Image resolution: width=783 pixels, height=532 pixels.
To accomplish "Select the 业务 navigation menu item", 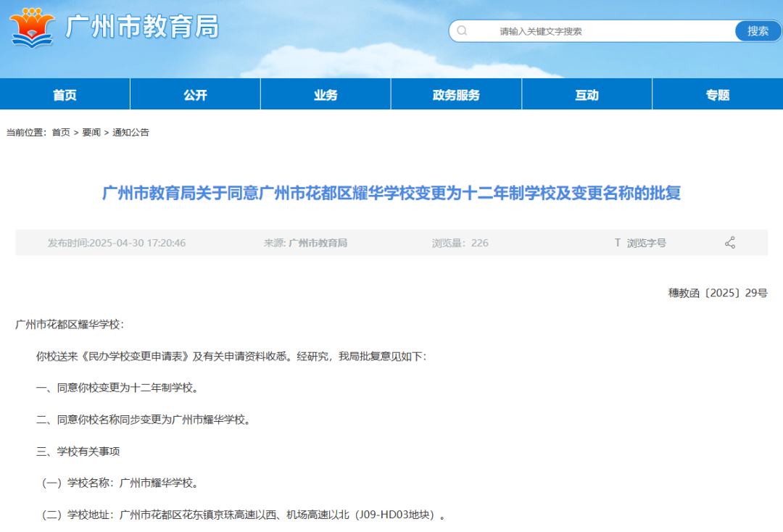I will click(326, 95).
